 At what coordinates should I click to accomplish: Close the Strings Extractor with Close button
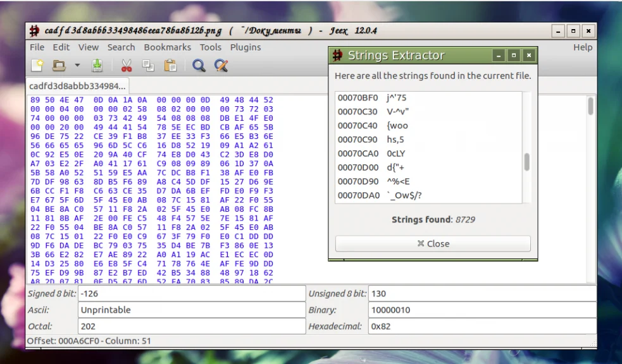point(433,243)
